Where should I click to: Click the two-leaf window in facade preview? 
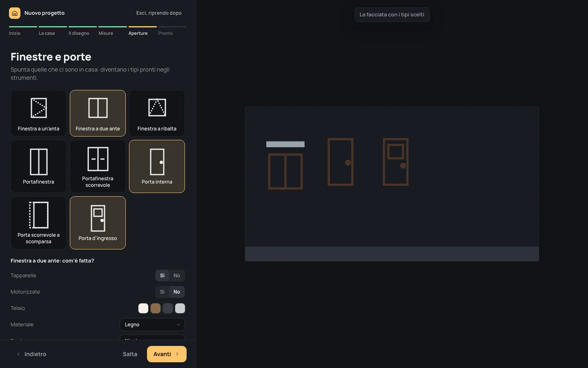click(x=285, y=172)
